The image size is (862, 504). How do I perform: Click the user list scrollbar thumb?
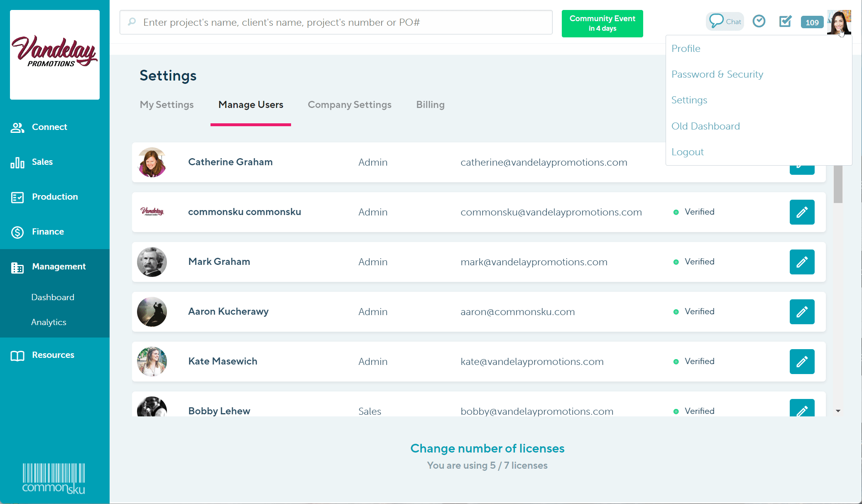pyautogui.click(x=838, y=184)
